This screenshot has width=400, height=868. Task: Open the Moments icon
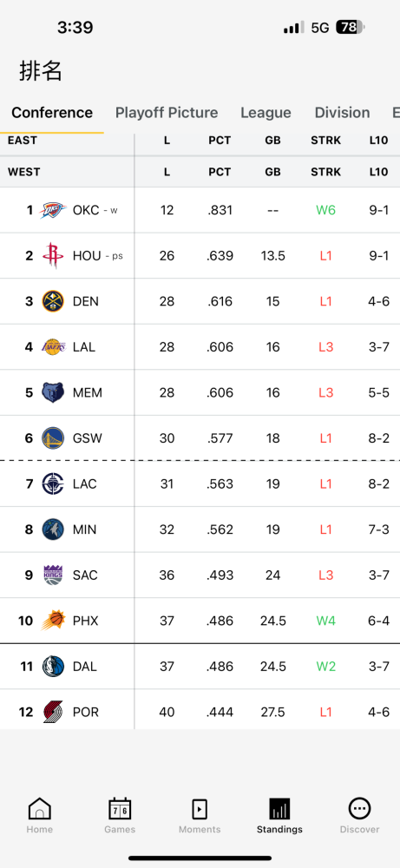[x=200, y=809]
